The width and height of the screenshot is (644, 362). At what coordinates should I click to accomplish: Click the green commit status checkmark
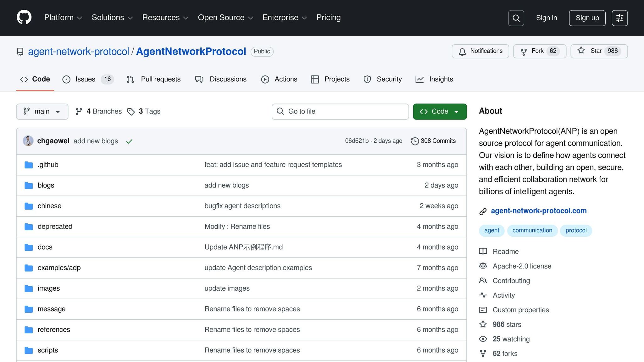129,141
